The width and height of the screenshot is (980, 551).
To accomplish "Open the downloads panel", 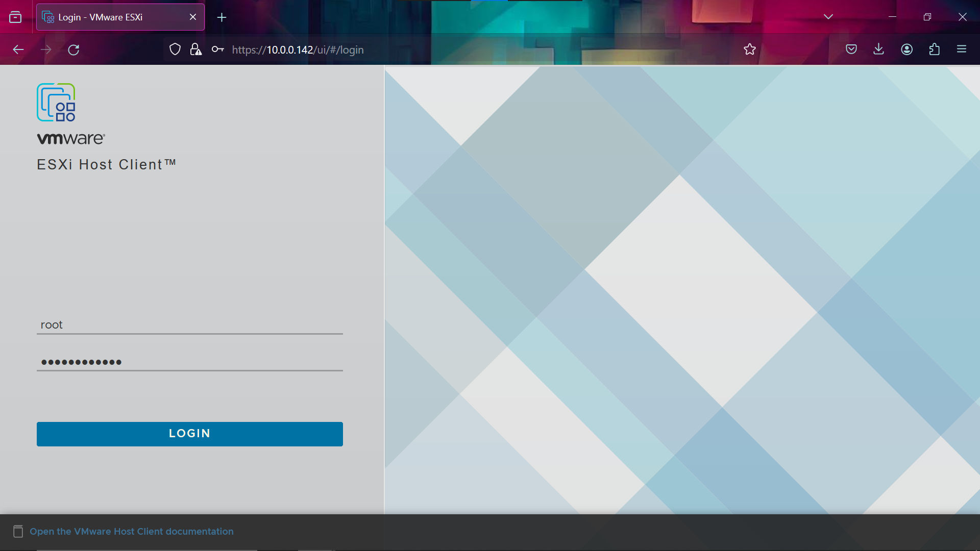I will pos(878,49).
